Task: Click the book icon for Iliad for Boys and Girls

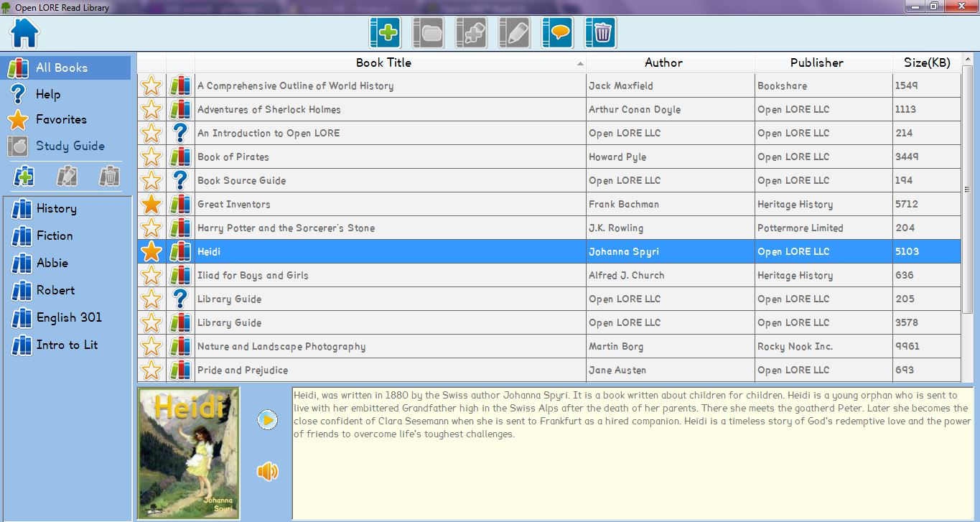Action: [180, 275]
